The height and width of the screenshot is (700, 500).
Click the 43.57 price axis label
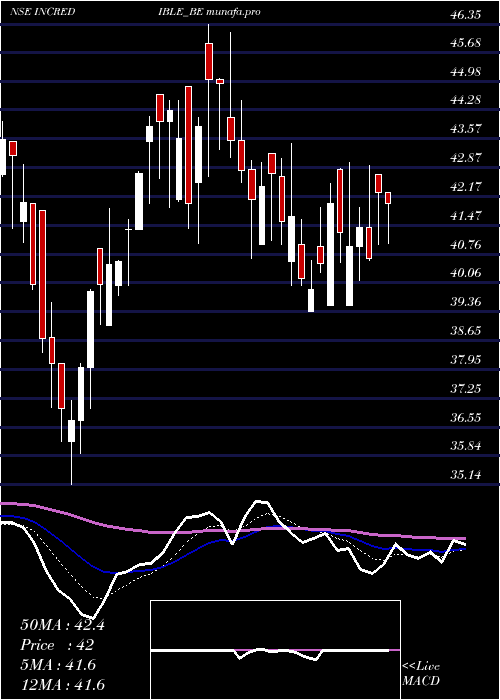coord(466,129)
